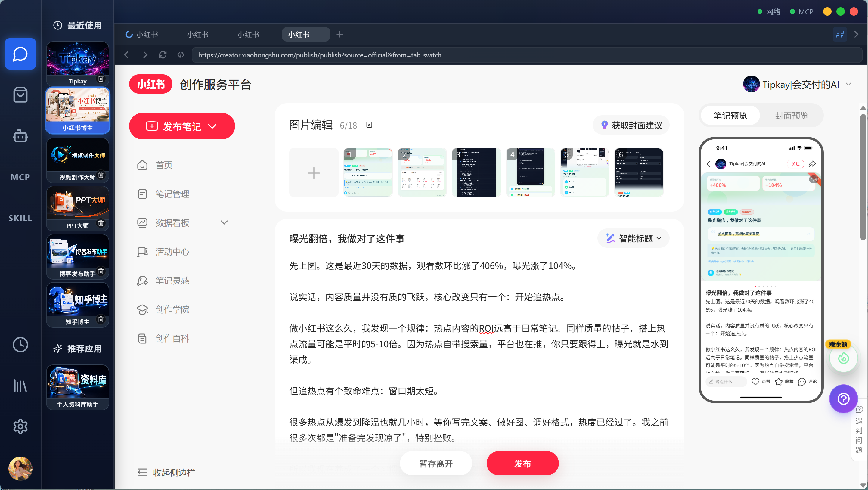Image resolution: width=868 pixels, height=490 pixels.
Task: Click the red 发布 button
Action: click(x=522, y=464)
